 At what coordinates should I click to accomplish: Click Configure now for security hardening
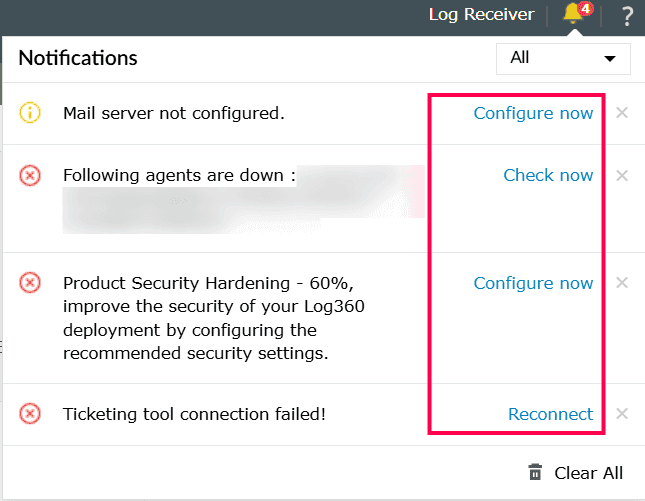coord(533,283)
